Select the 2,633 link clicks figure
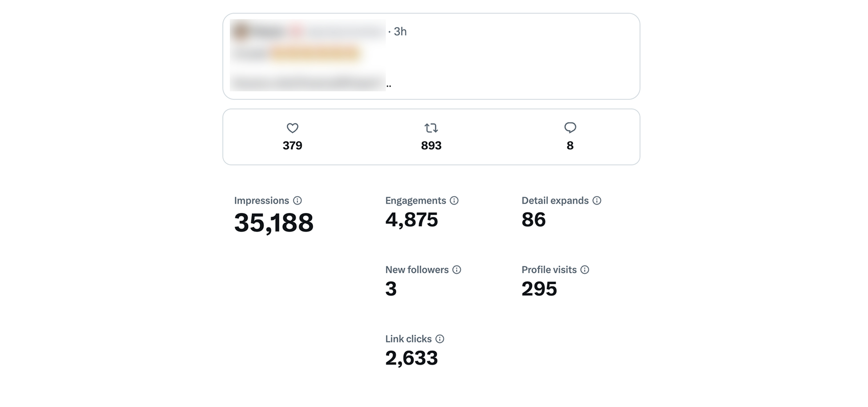The height and width of the screenshot is (407, 868). click(x=411, y=358)
